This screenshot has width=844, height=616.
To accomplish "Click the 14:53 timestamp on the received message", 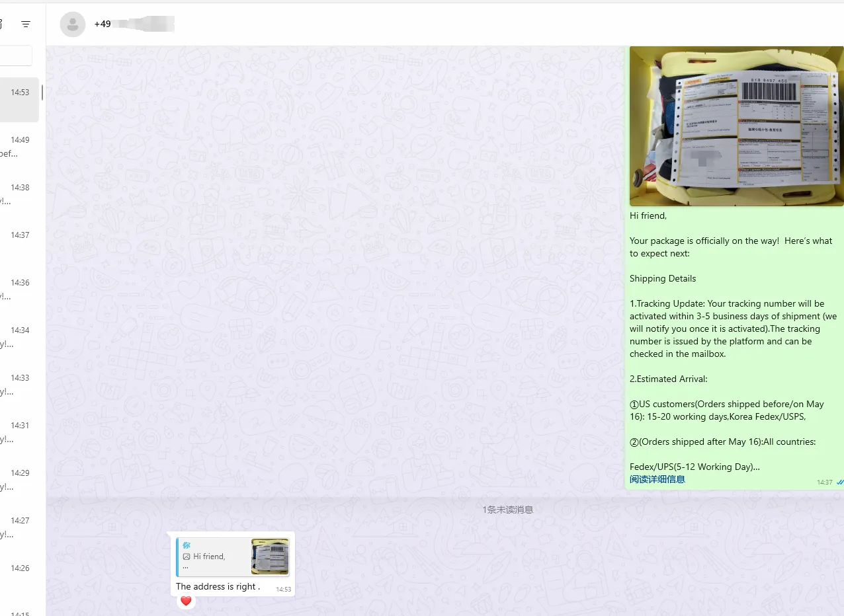I will (284, 589).
